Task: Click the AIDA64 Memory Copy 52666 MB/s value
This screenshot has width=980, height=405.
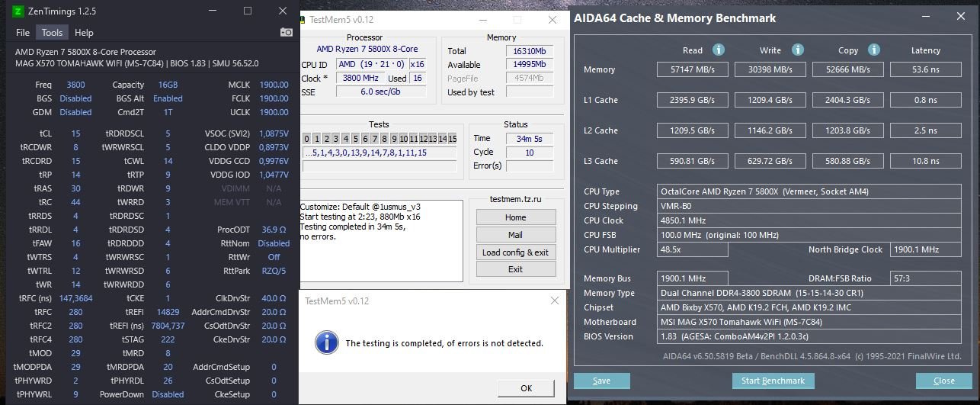Action: (848, 69)
